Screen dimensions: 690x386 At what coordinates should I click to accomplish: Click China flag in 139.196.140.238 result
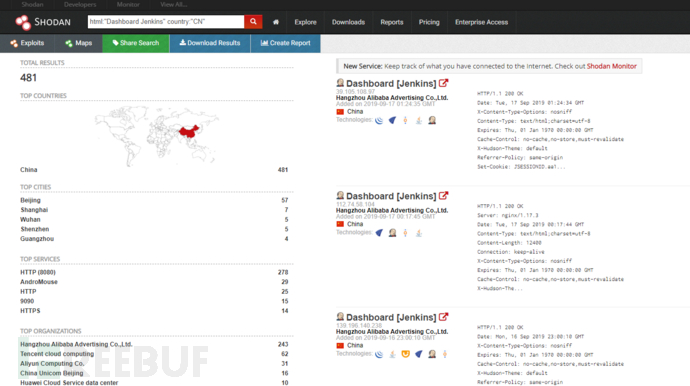(x=340, y=346)
